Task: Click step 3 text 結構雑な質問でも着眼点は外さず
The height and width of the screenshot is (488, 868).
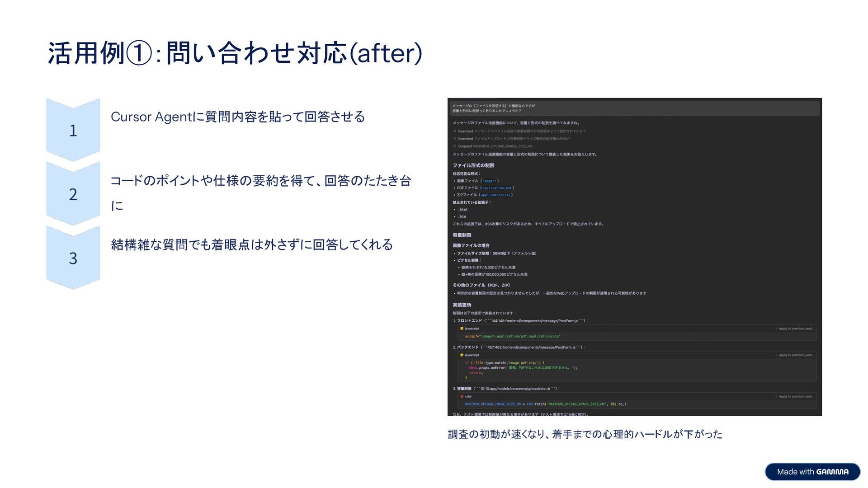Action: click(x=252, y=245)
